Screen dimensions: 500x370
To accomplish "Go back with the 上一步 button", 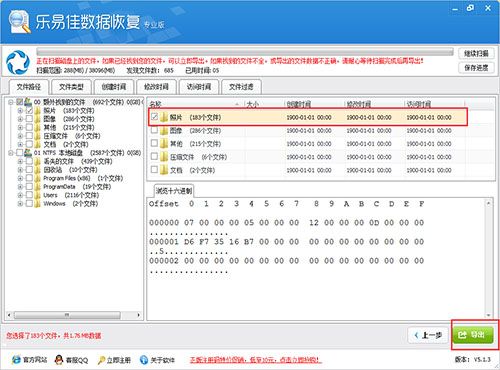I will click(x=428, y=335).
